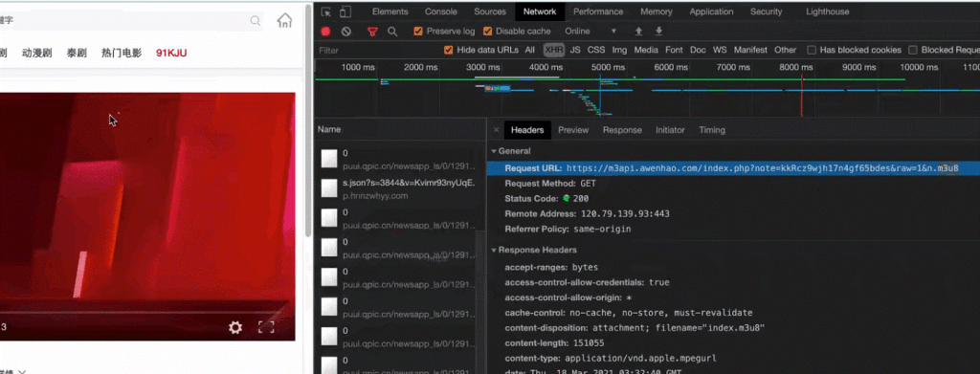Filter requests by XHR
The height and width of the screenshot is (374, 980).
pos(554,50)
